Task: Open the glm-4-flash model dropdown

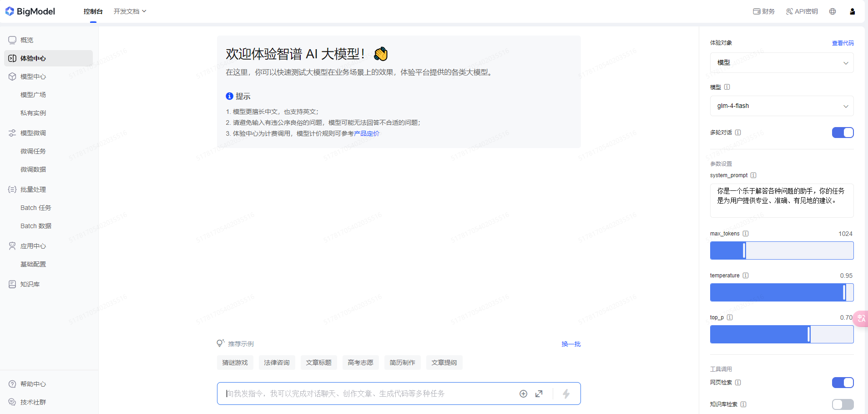Action: pyautogui.click(x=782, y=106)
